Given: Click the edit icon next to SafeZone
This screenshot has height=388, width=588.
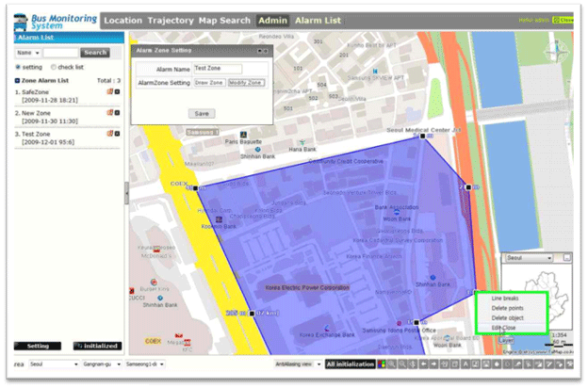Looking at the screenshot, I should (x=111, y=91).
